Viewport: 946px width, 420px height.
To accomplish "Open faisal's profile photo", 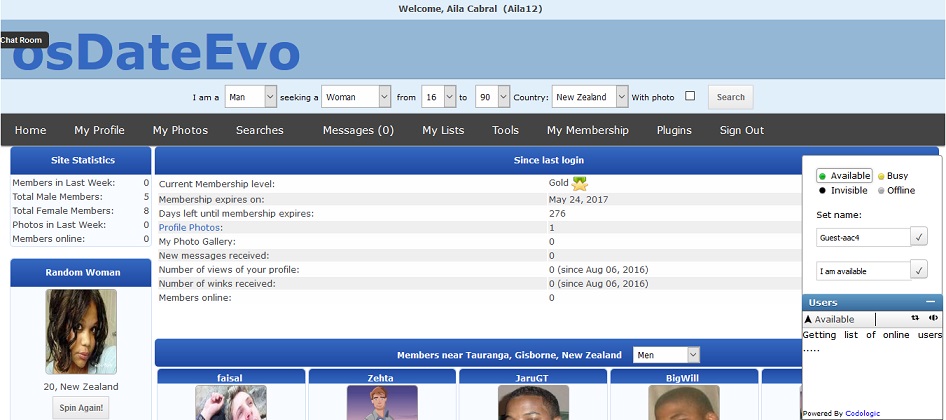I will tap(231, 402).
